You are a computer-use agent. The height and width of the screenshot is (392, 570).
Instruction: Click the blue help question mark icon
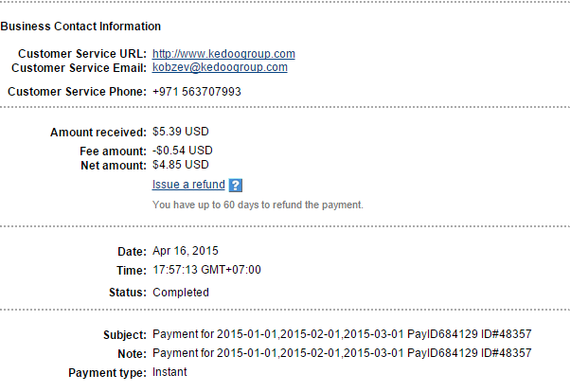(237, 186)
